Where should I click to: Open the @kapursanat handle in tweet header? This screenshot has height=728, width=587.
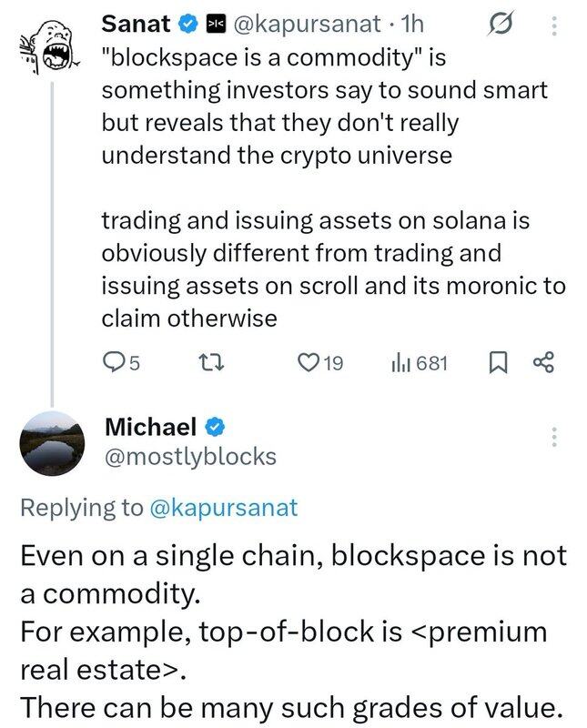coord(306,21)
